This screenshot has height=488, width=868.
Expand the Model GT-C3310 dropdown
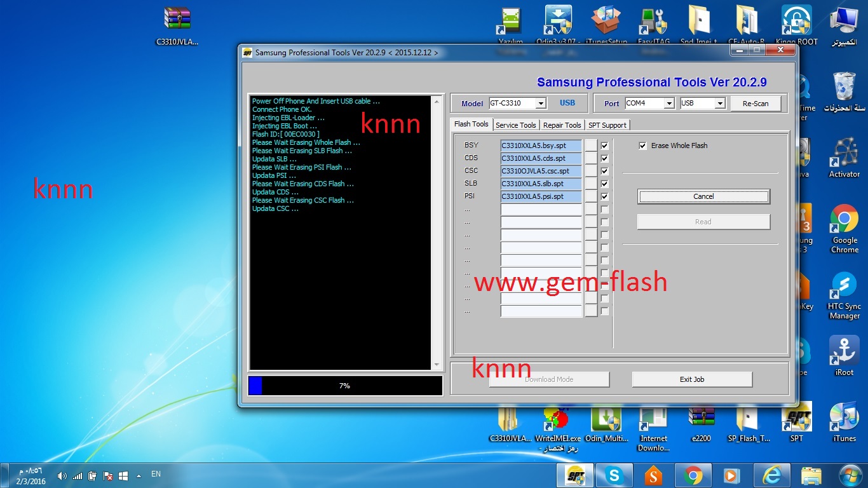(541, 103)
